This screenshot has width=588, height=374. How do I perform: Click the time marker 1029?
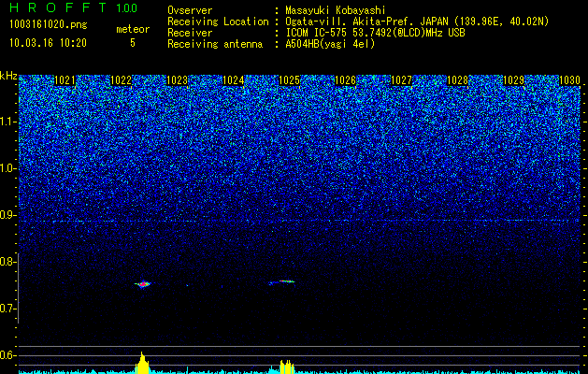click(x=513, y=80)
